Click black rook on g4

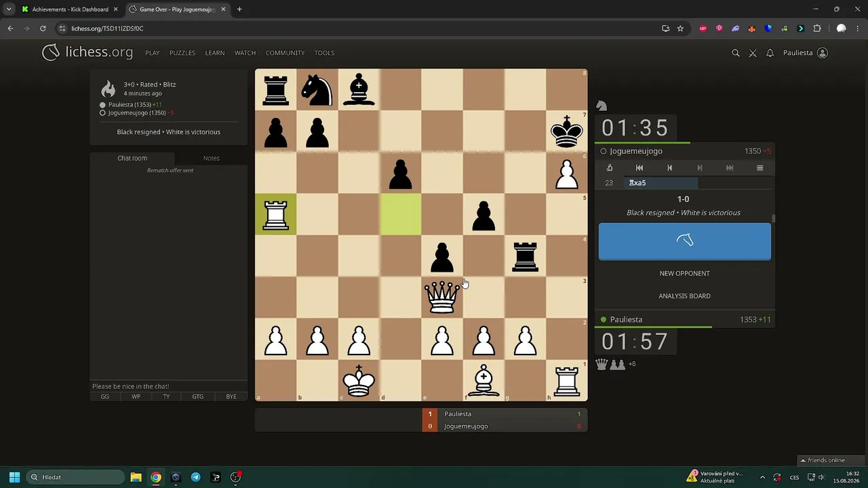[526, 256]
